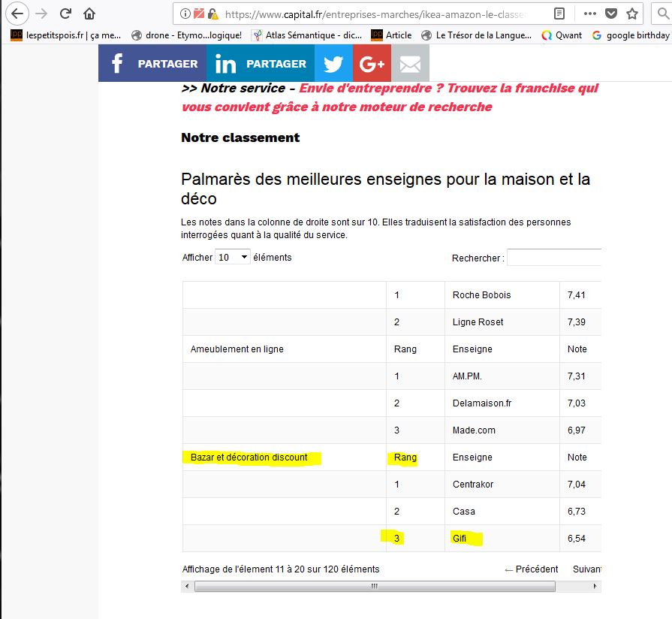Viewport: 672px width, 619px height.
Task: Share article on Google Plus
Action: 372,63
